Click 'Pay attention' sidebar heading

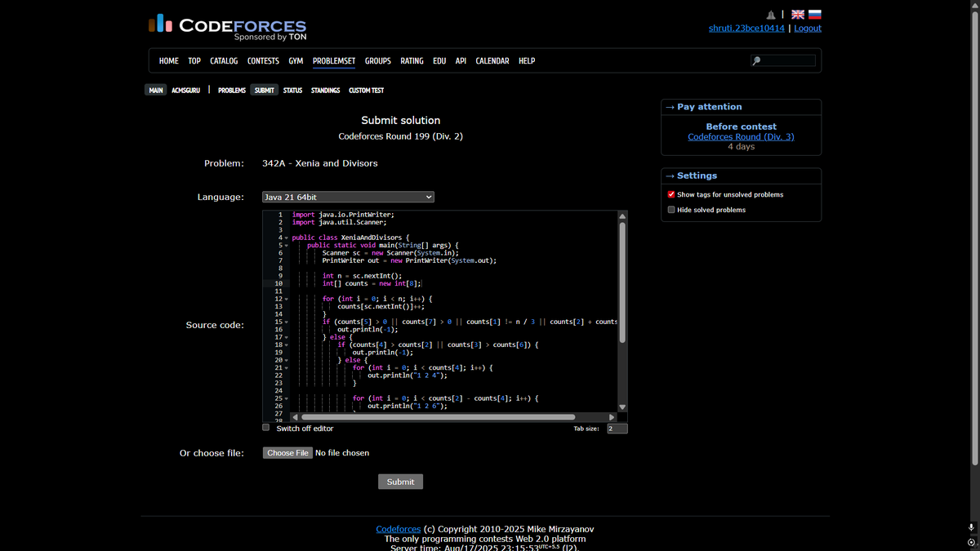click(709, 107)
